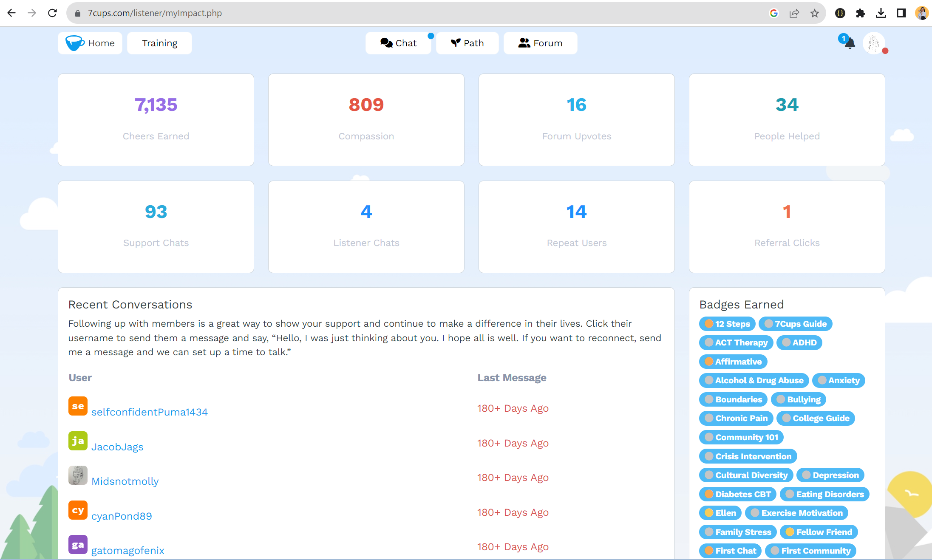This screenshot has height=560, width=932.
Task: Open the Training menu item
Action: 159,43
